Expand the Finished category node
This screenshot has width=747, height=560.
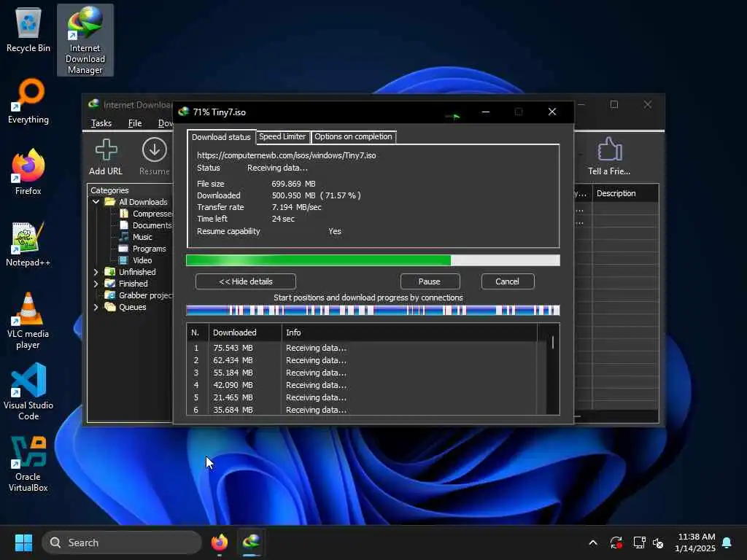(x=96, y=284)
